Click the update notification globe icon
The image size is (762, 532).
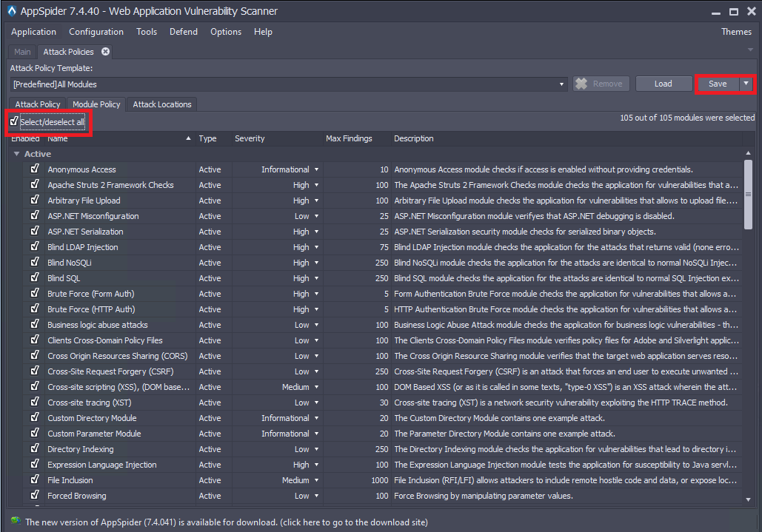[15, 521]
